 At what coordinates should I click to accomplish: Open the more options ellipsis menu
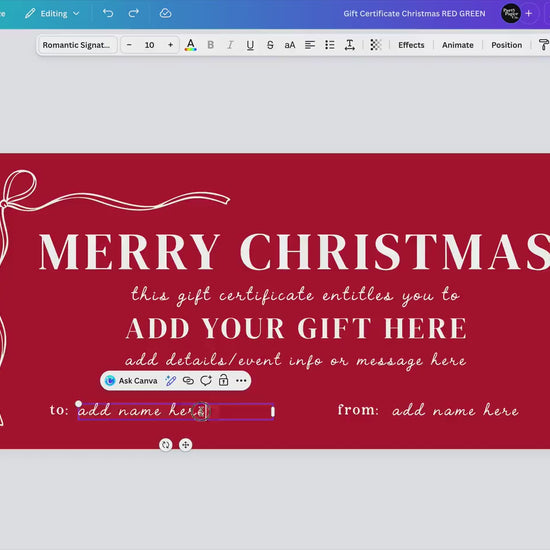(241, 381)
